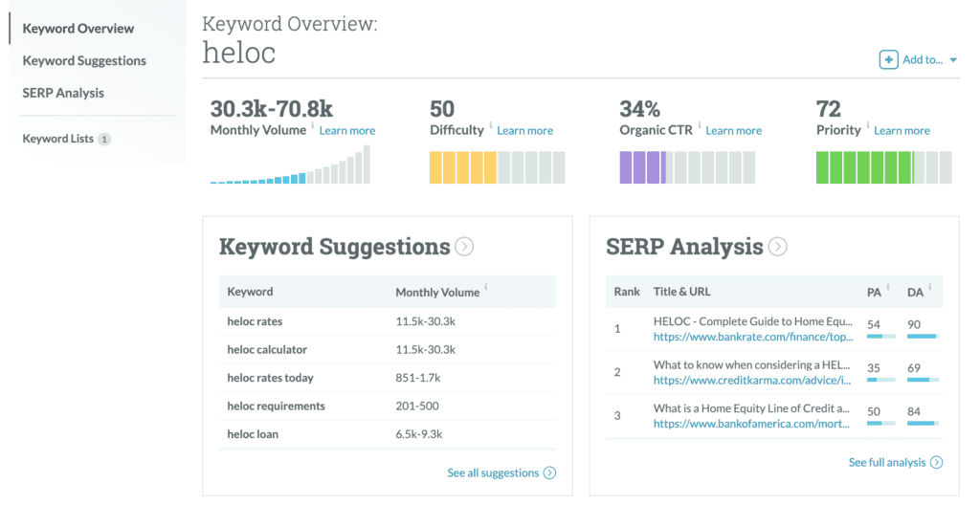Click the plus icon beside Add to

[x=888, y=60]
